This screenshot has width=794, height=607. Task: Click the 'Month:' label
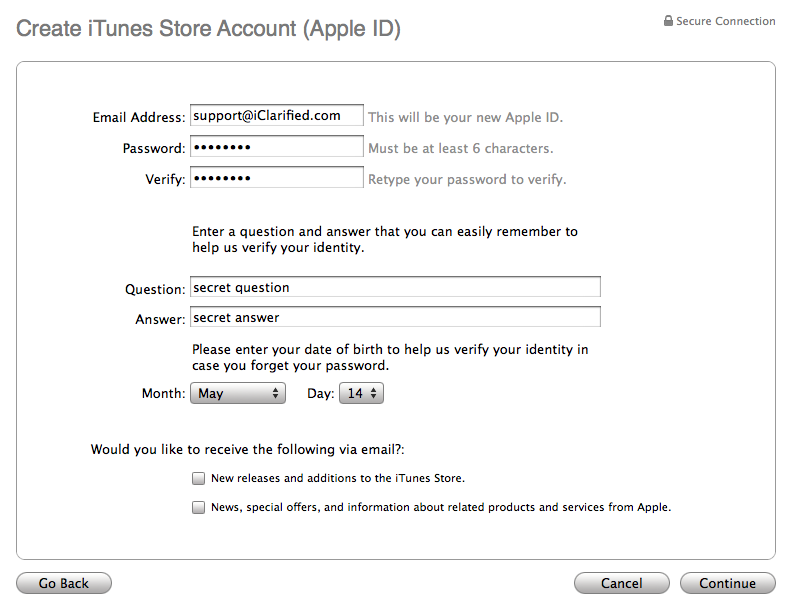(164, 393)
